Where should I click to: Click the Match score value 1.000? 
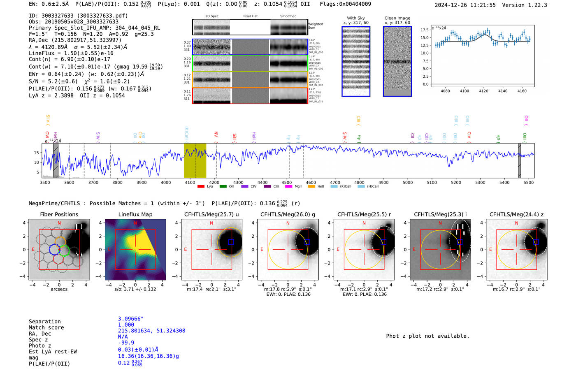(126, 325)
